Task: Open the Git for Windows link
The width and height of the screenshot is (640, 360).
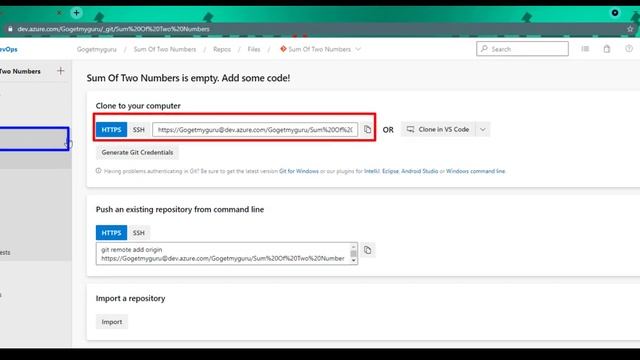Action: [299, 171]
